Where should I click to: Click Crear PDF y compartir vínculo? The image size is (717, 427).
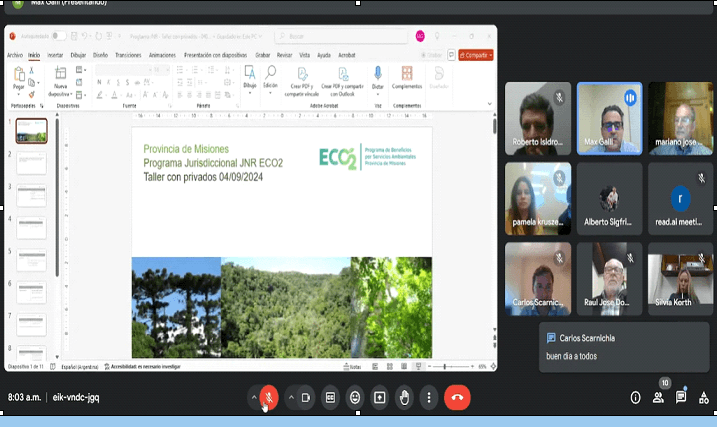[301, 82]
